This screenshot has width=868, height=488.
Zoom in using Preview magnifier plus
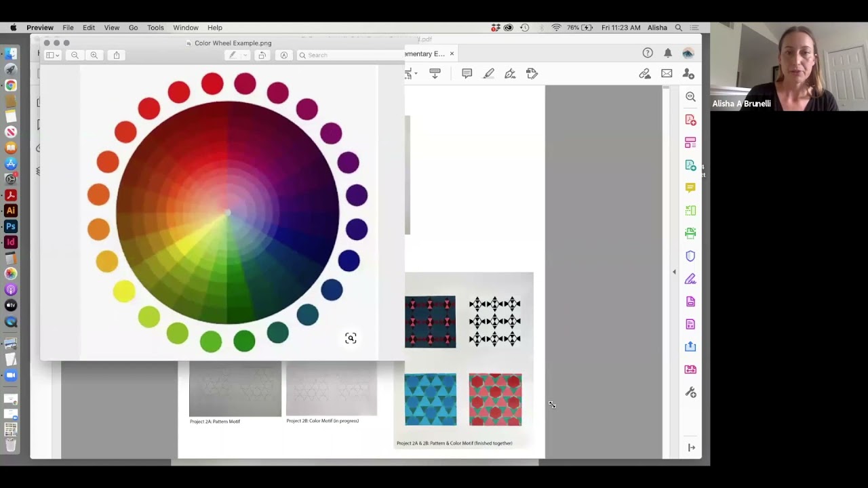pyautogui.click(x=94, y=55)
